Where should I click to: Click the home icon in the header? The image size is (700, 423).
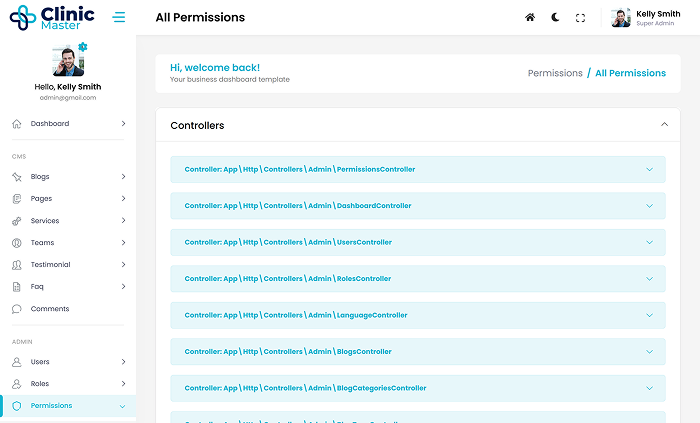530,18
